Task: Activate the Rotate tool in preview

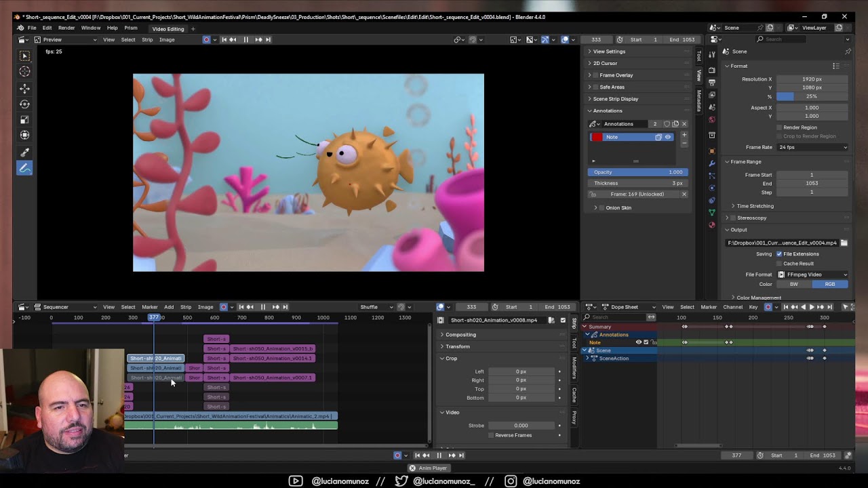Action: pos(24,104)
